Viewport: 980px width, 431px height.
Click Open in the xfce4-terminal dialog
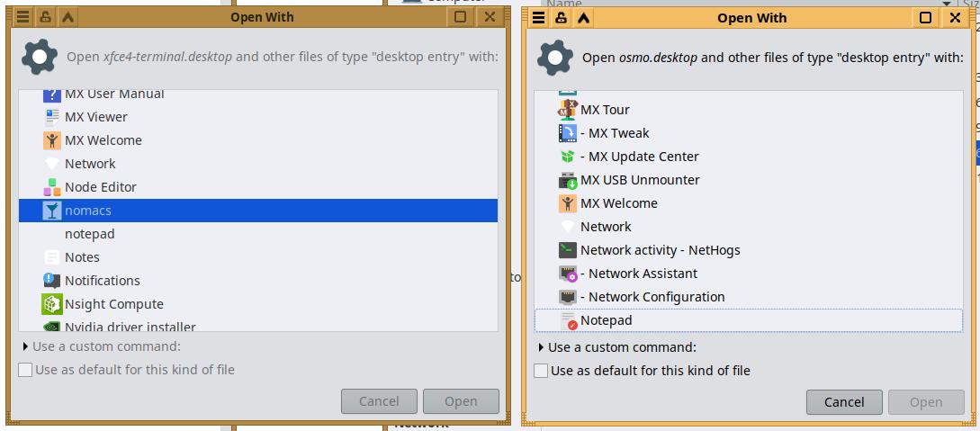click(460, 401)
